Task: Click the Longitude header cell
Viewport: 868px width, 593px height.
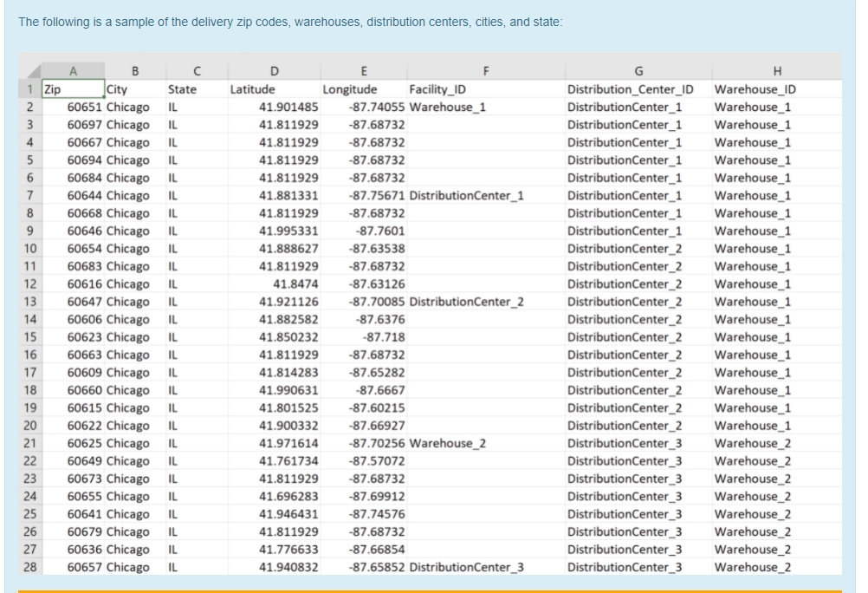Action: 364,89
